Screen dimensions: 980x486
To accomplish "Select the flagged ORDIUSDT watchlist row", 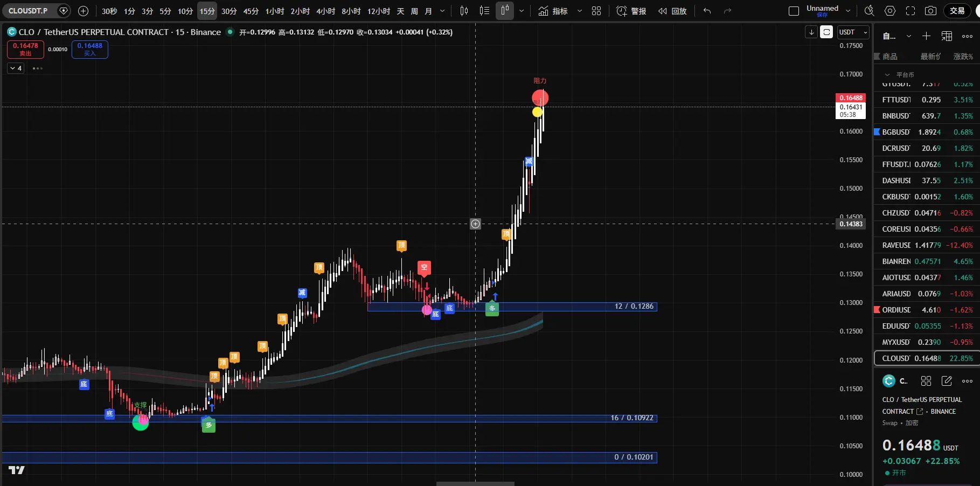I will click(x=927, y=310).
